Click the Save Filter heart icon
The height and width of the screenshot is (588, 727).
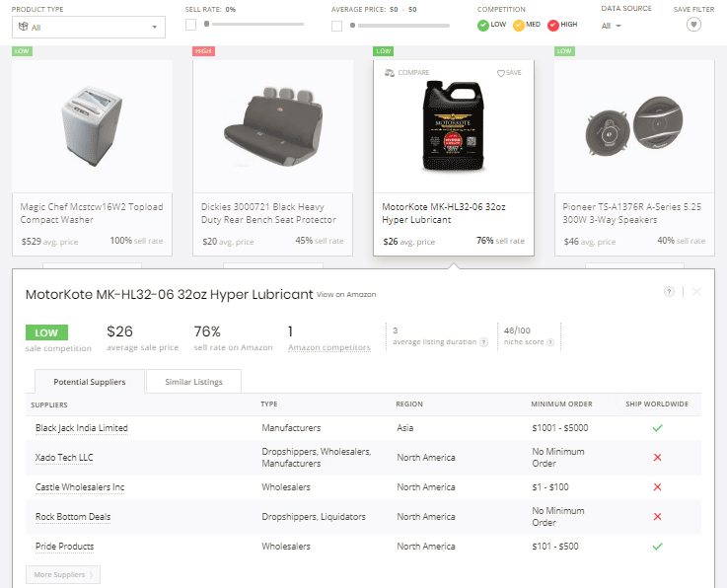pyautogui.click(x=694, y=25)
